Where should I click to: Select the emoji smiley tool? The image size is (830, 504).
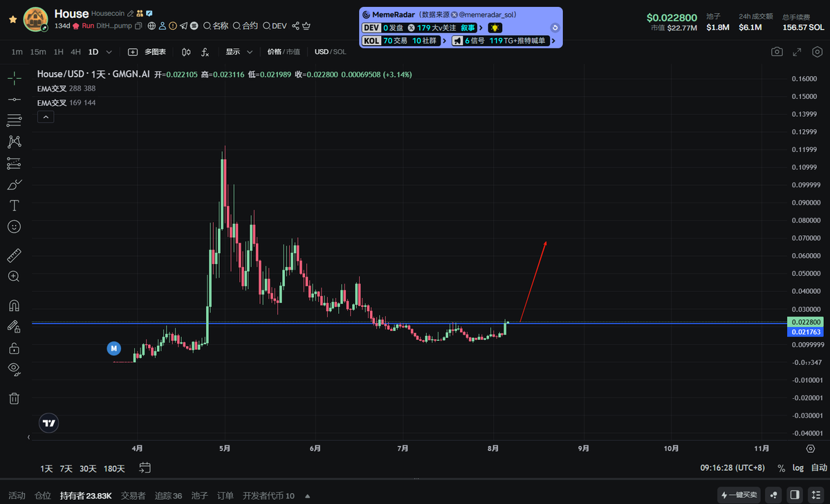14,226
